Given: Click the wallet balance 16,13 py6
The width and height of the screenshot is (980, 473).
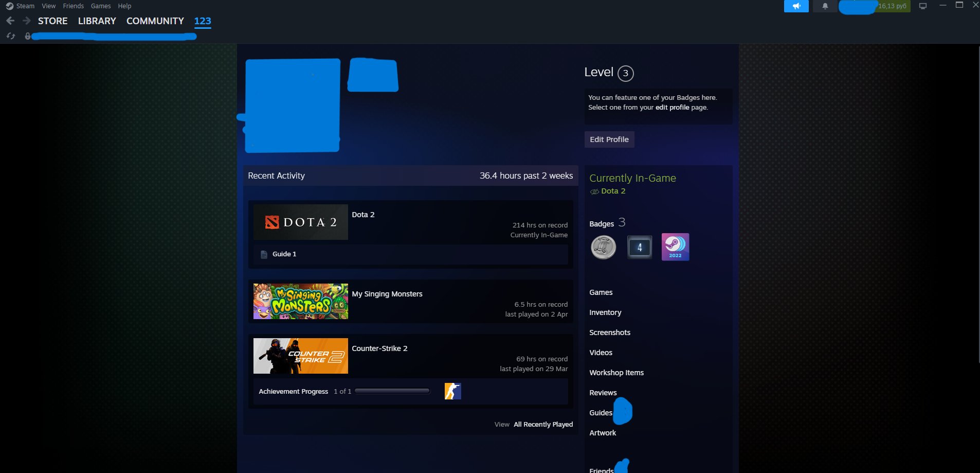Looking at the screenshot, I should pyautogui.click(x=892, y=6).
